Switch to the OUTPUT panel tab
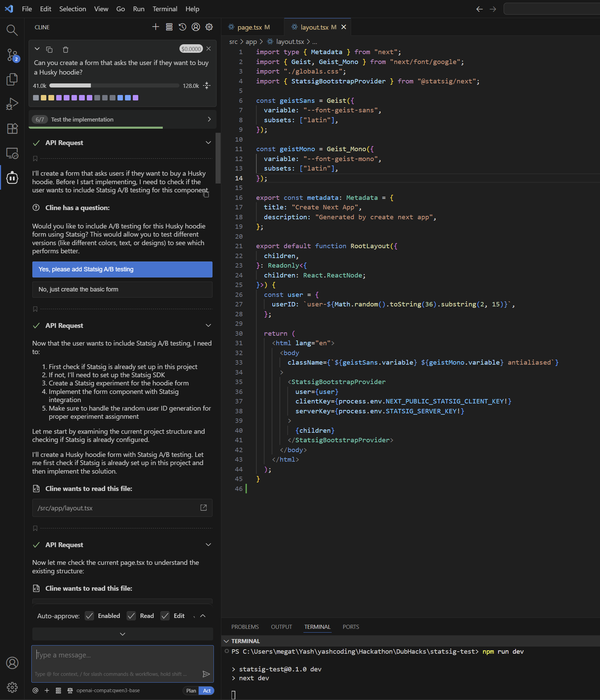The image size is (600, 700). click(x=282, y=627)
